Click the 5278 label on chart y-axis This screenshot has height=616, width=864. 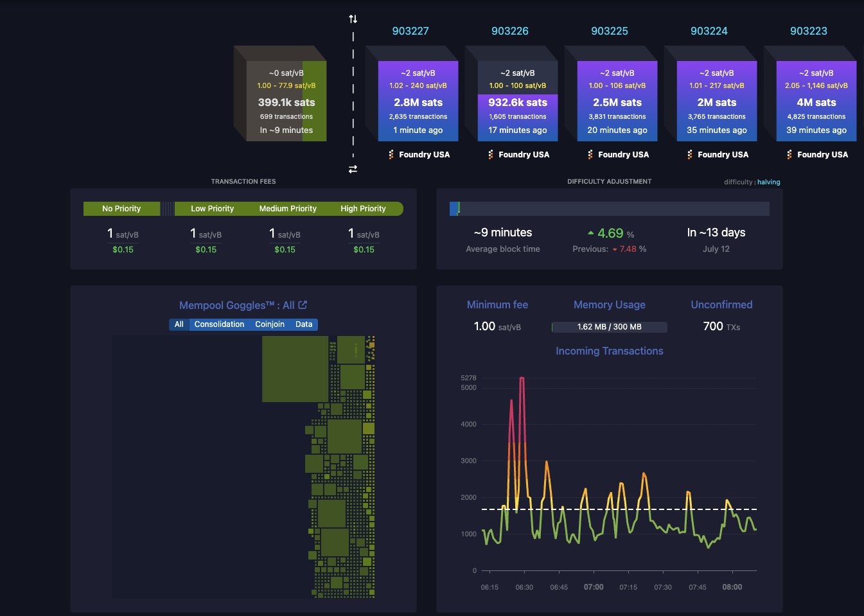point(468,378)
